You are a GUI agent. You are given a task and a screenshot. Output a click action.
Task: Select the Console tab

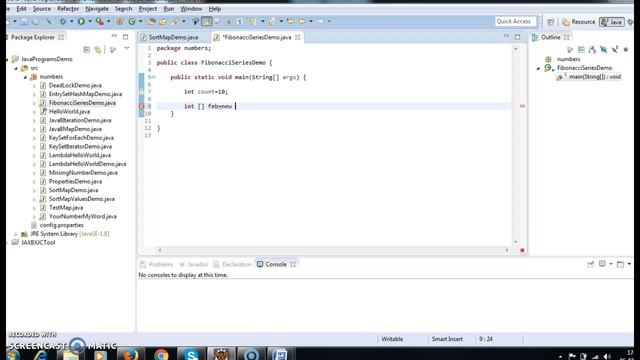(276, 264)
